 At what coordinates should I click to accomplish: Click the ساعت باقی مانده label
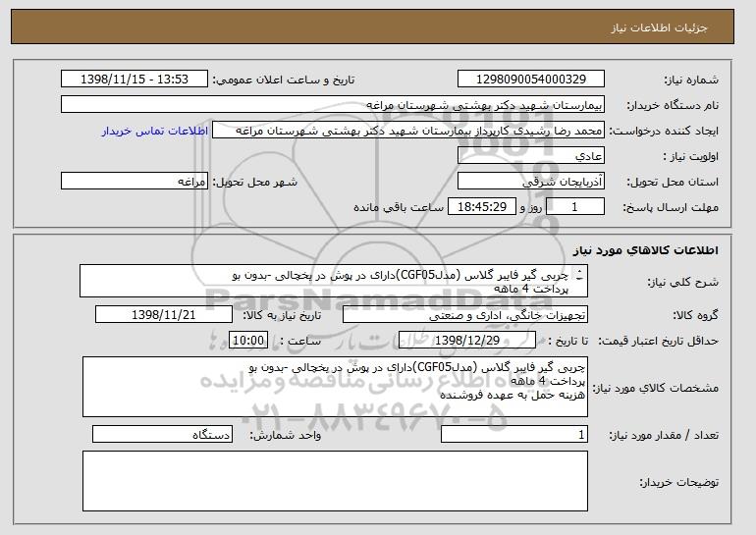399,207
